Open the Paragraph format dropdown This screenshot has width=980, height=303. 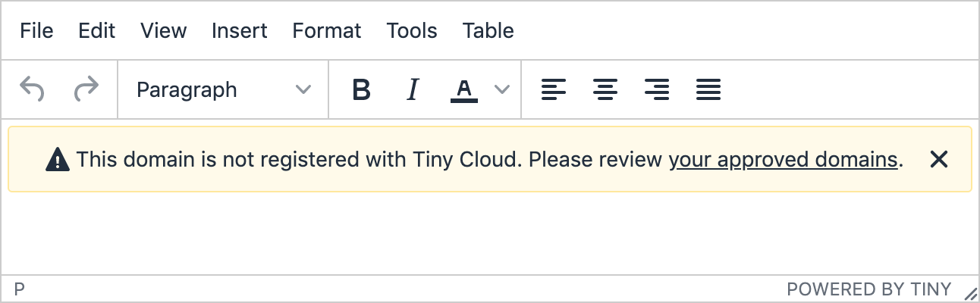pyautogui.click(x=224, y=89)
